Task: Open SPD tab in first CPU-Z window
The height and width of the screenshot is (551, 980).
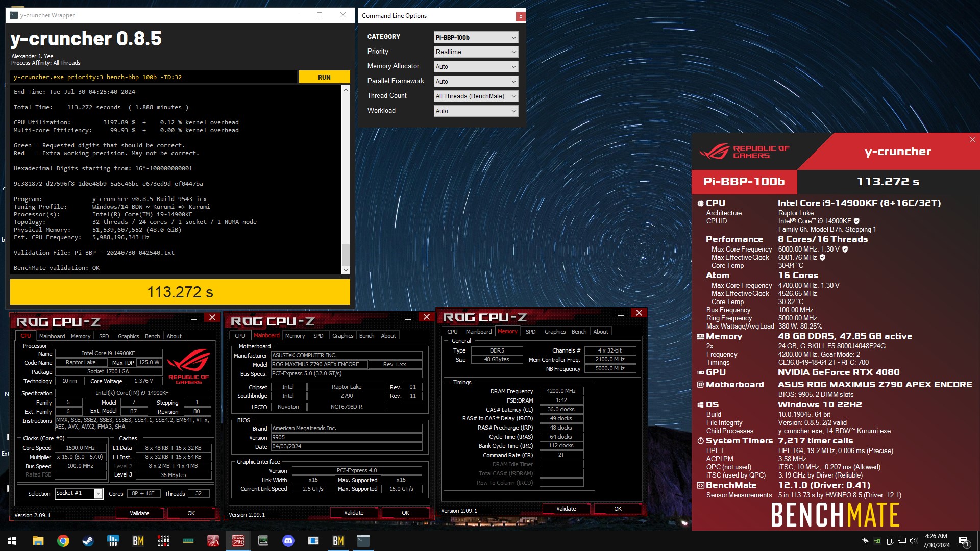Action: click(x=104, y=336)
